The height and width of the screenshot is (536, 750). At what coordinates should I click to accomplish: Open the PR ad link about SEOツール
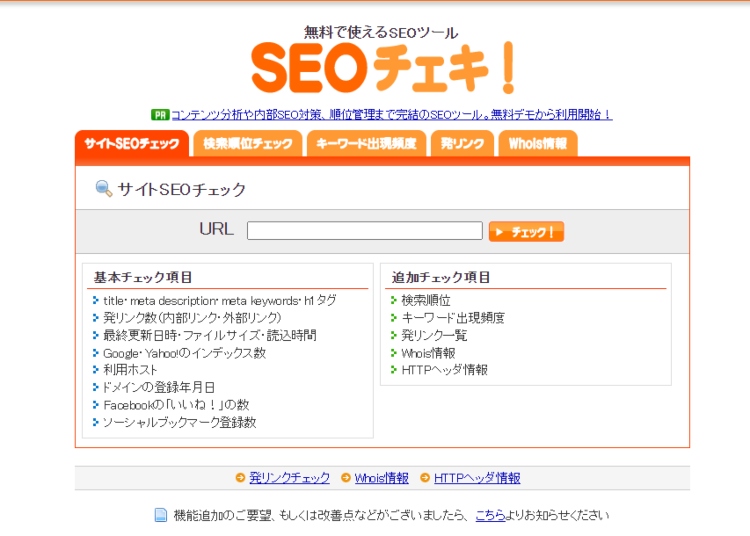[392, 115]
